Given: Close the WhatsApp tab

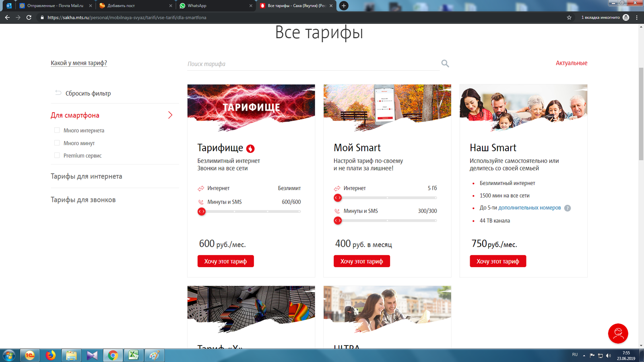Looking at the screenshot, I should coord(251,6).
